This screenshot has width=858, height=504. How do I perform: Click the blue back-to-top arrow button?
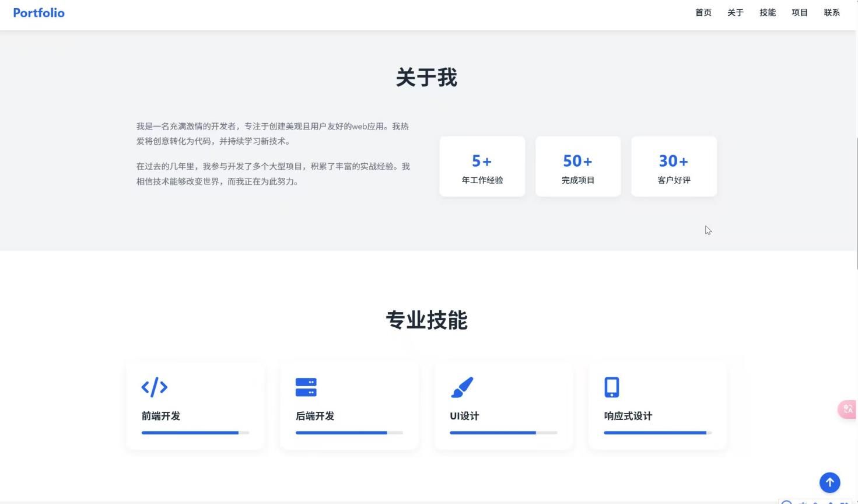coord(829,482)
